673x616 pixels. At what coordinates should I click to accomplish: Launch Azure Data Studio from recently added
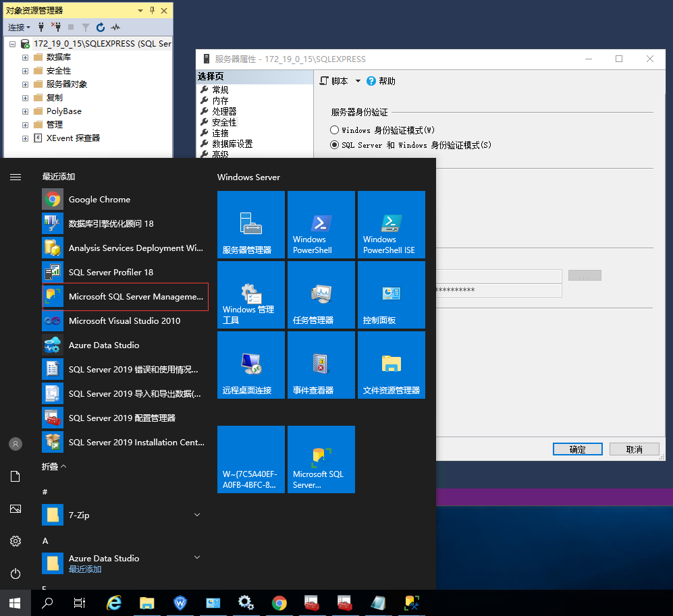(x=104, y=345)
